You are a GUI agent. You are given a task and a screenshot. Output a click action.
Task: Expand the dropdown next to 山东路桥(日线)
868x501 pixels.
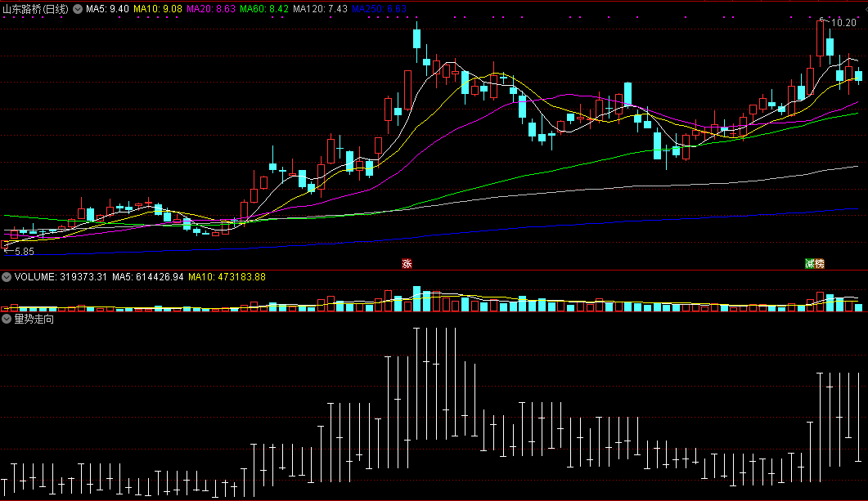78,9
